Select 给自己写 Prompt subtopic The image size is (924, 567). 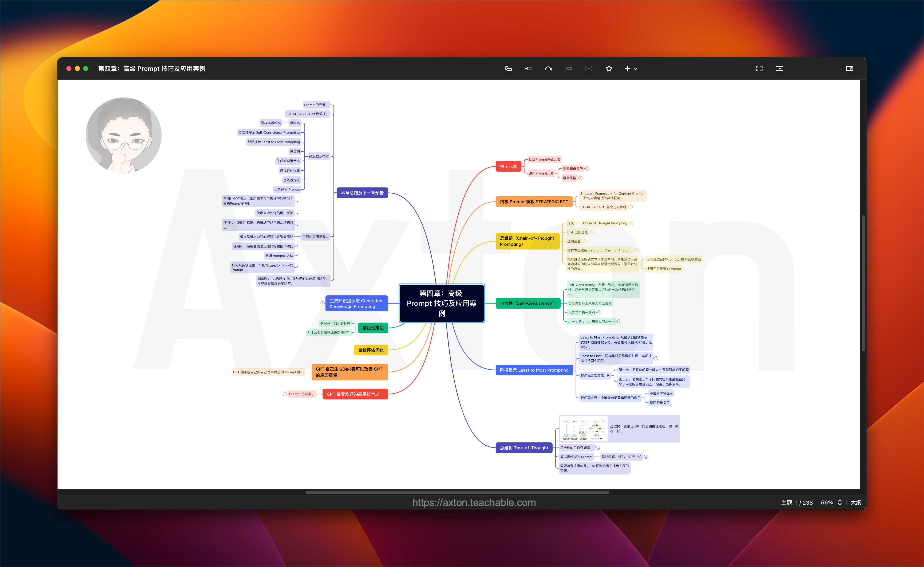click(x=287, y=189)
